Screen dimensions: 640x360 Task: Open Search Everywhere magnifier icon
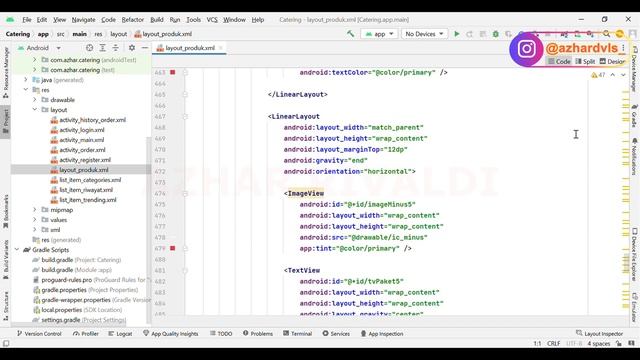(x=607, y=34)
